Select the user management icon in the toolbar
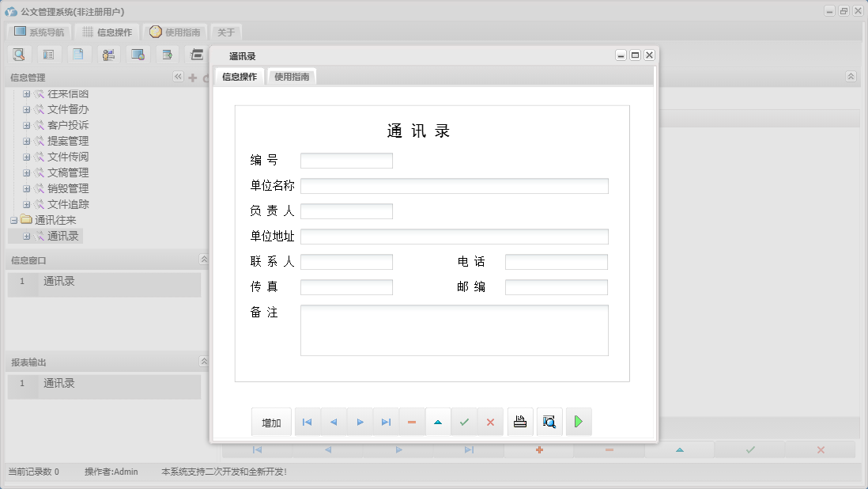Viewport: 868px width, 489px height. click(x=107, y=54)
